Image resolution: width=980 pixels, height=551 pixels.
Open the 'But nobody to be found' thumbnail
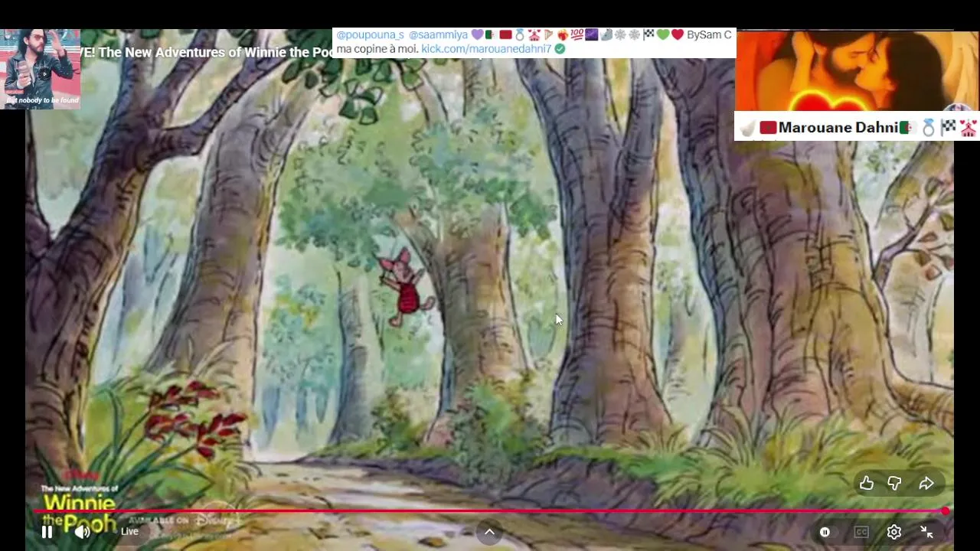tap(41, 69)
